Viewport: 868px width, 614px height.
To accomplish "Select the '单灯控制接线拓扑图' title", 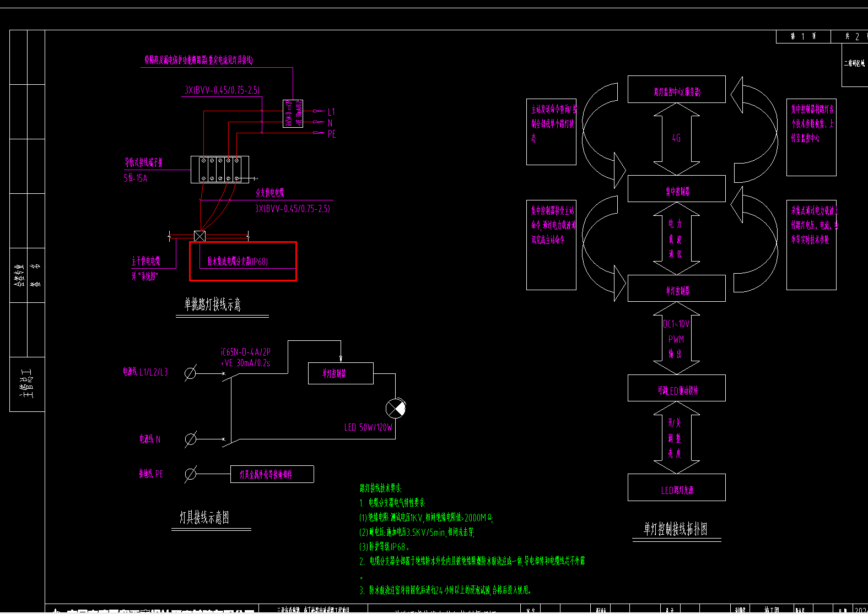I will (676, 529).
